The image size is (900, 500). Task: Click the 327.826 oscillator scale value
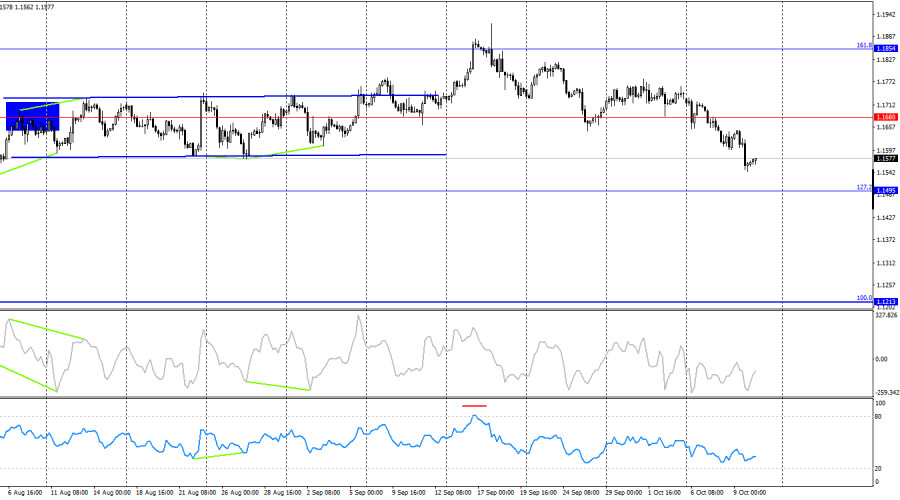[x=885, y=316]
